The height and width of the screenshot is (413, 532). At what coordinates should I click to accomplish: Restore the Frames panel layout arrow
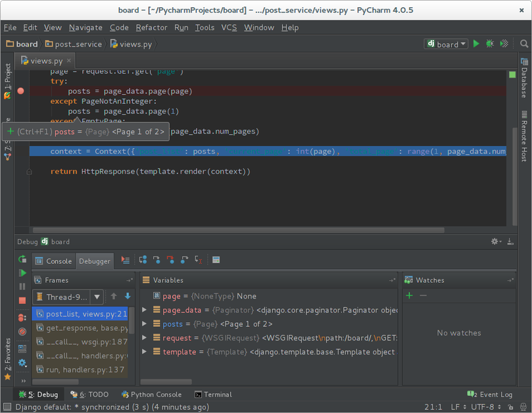coord(130,280)
